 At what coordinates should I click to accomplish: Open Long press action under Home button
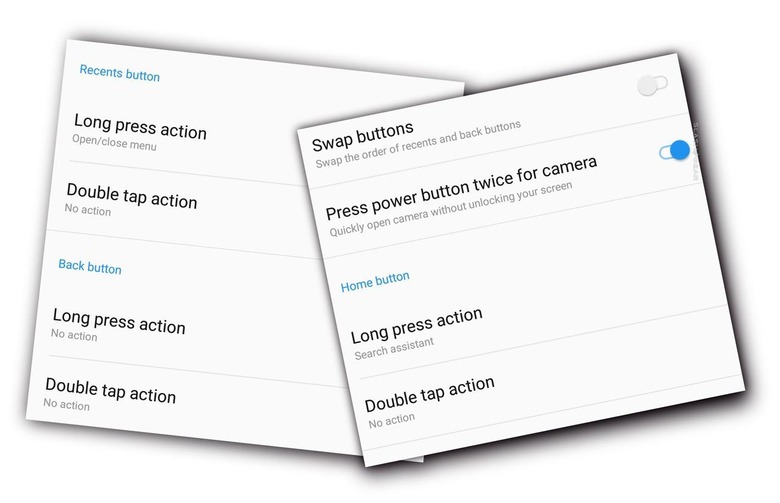416,324
